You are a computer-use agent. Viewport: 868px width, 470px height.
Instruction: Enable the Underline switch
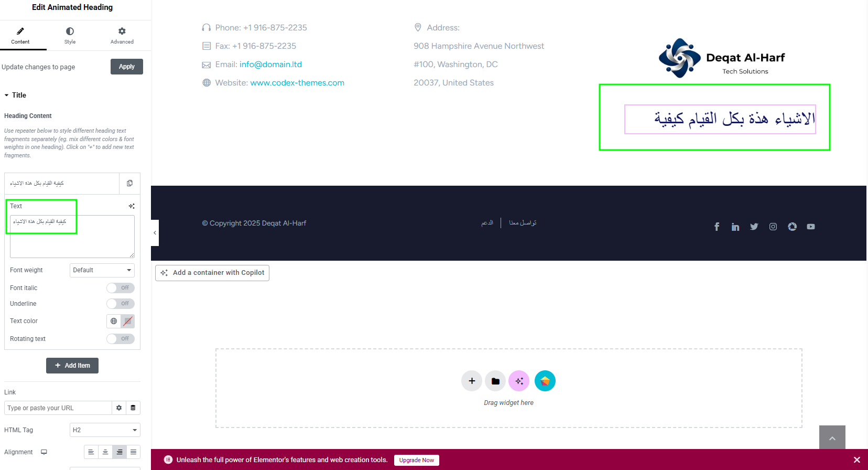[121, 304]
